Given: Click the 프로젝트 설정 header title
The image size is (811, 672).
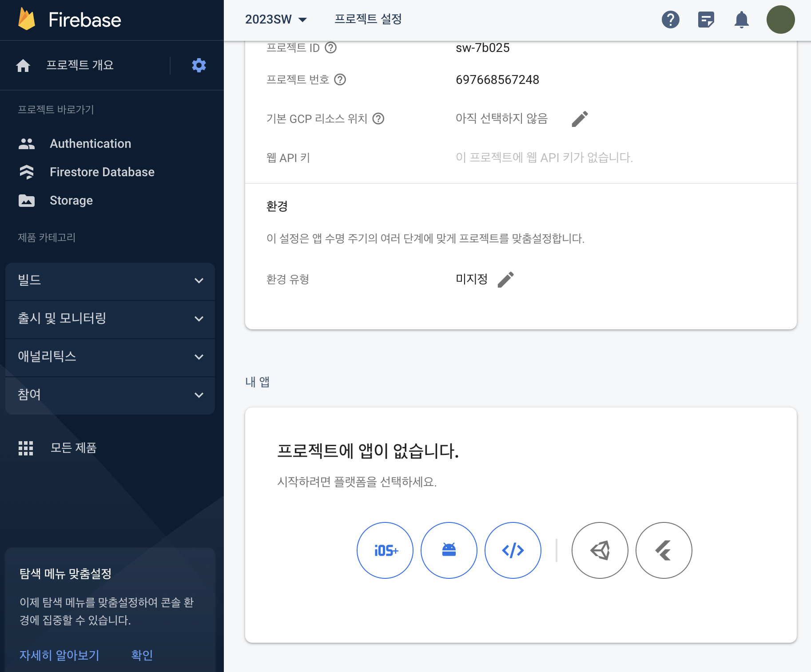Looking at the screenshot, I should [x=368, y=19].
